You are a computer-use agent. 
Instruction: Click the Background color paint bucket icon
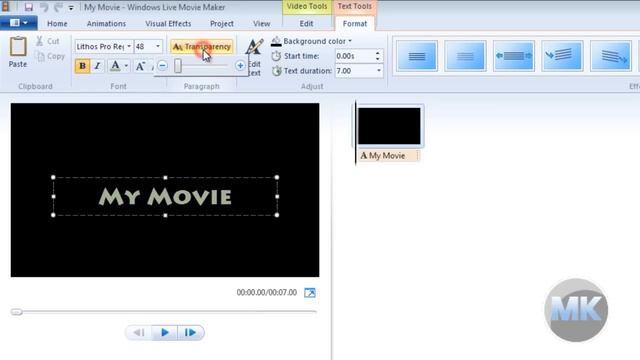(276, 41)
